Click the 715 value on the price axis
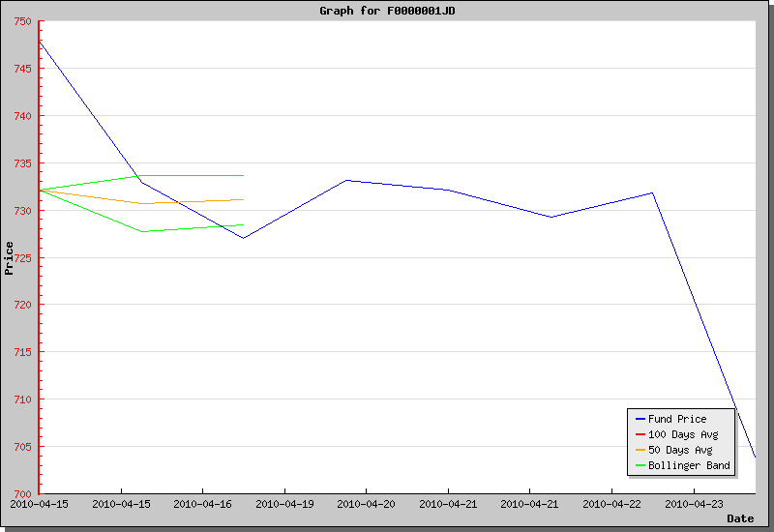This screenshot has width=774, height=532. [x=22, y=352]
